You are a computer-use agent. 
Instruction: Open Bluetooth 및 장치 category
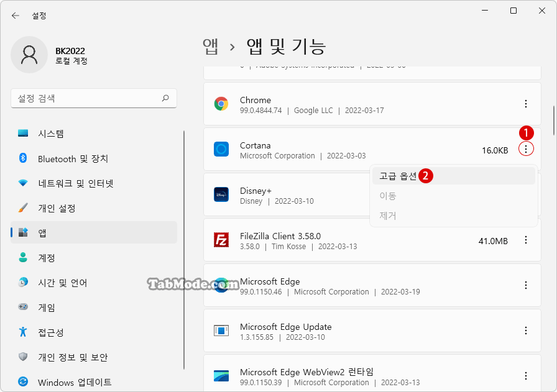94,158
